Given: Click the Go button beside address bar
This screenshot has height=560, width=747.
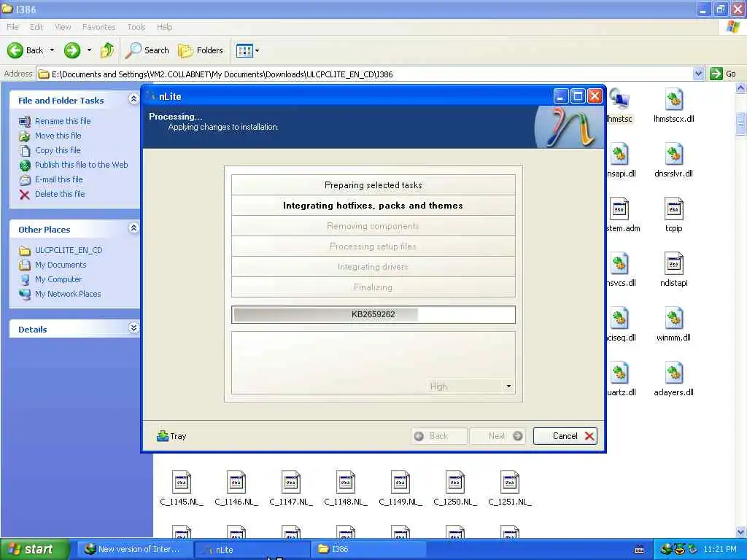Looking at the screenshot, I should pyautogui.click(x=723, y=74).
